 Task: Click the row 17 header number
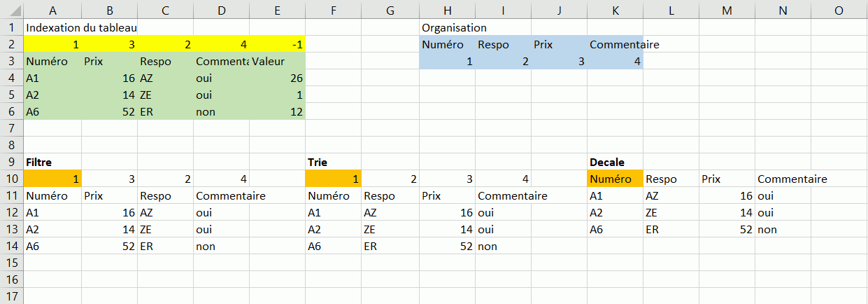coord(11,296)
